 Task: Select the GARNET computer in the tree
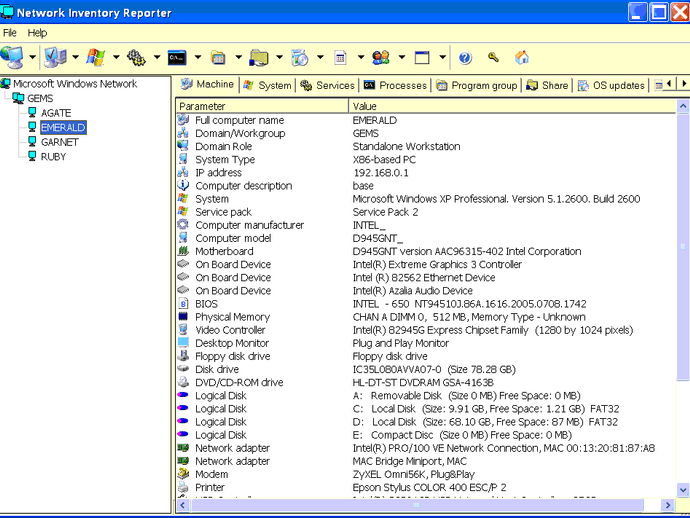60,142
